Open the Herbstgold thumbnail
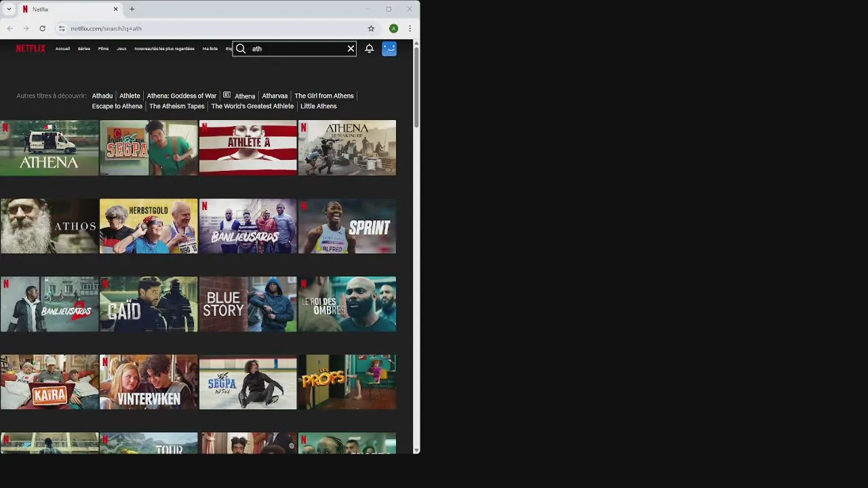The height and width of the screenshot is (488, 868). tap(149, 226)
